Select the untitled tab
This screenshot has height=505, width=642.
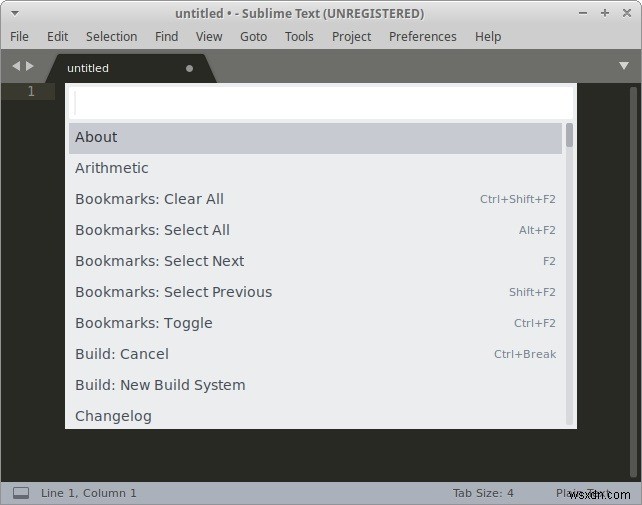(x=131, y=68)
